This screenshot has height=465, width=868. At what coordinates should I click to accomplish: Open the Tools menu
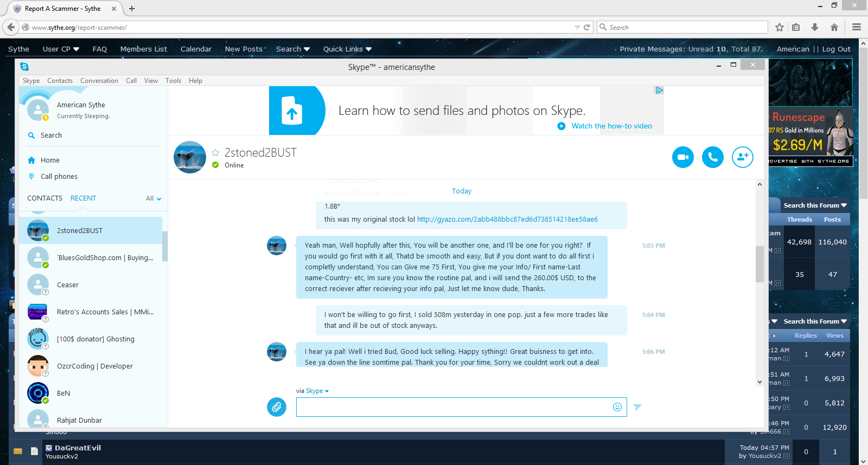click(173, 81)
